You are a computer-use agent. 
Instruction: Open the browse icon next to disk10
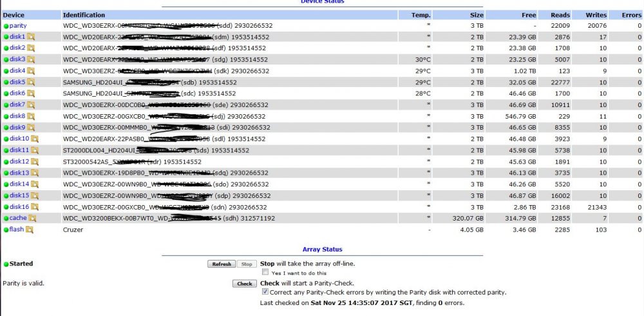point(35,139)
